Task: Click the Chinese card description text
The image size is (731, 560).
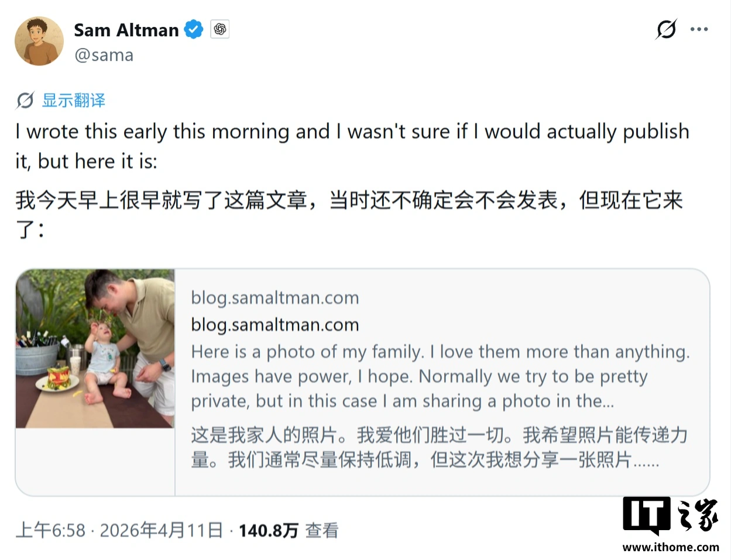Action: (440, 448)
